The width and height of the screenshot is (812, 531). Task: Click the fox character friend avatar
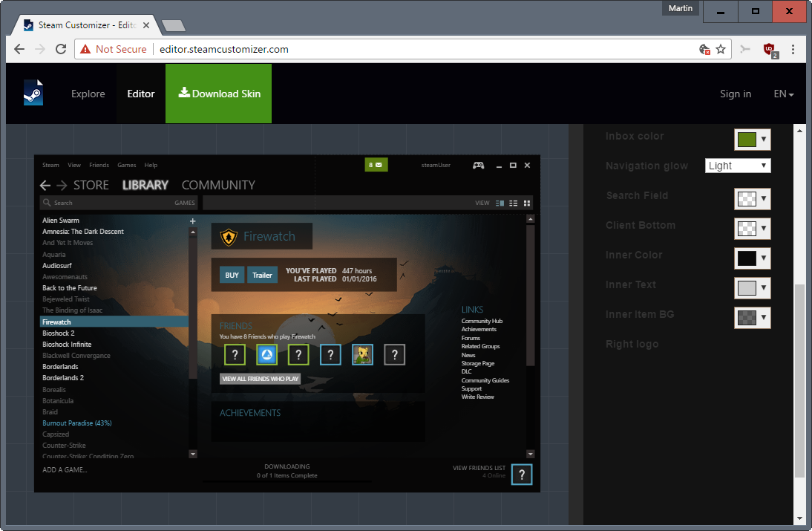[x=362, y=355]
